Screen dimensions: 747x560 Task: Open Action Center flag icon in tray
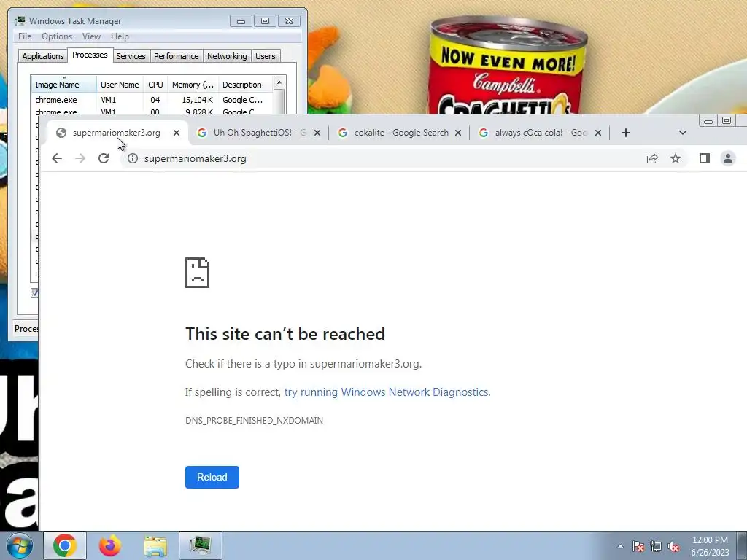click(638, 546)
